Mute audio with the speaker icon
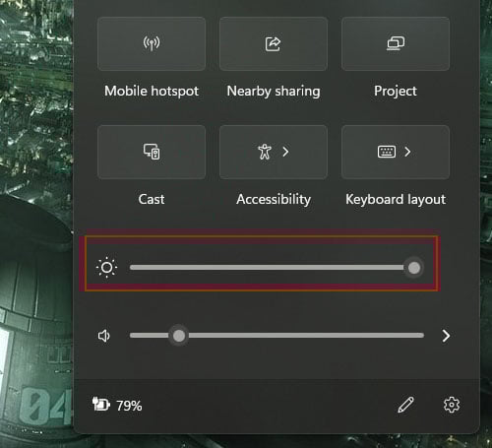The image size is (492, 448). [x=104, y=336]
